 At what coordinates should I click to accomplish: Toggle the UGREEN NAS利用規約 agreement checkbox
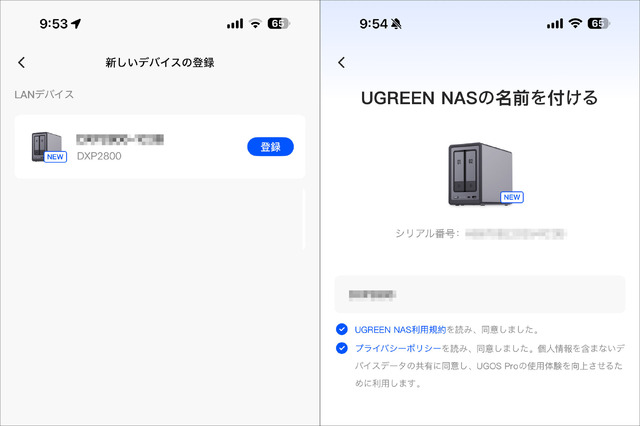(x=342, y=329)
